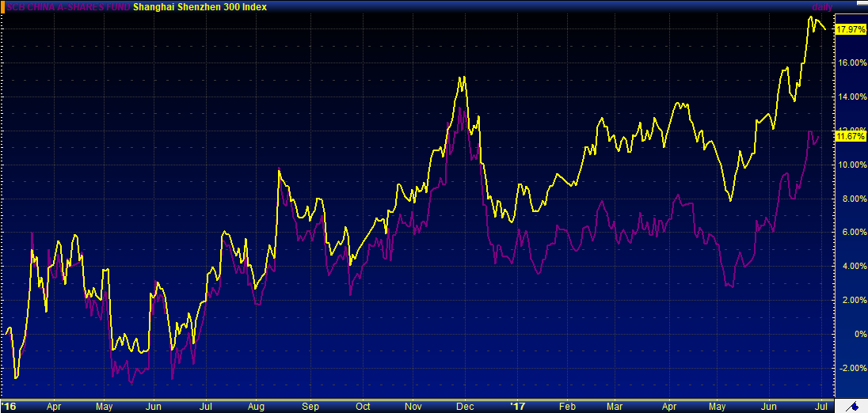
Task: Click the yellow line's late-November peak
Action: coord(461,78)
